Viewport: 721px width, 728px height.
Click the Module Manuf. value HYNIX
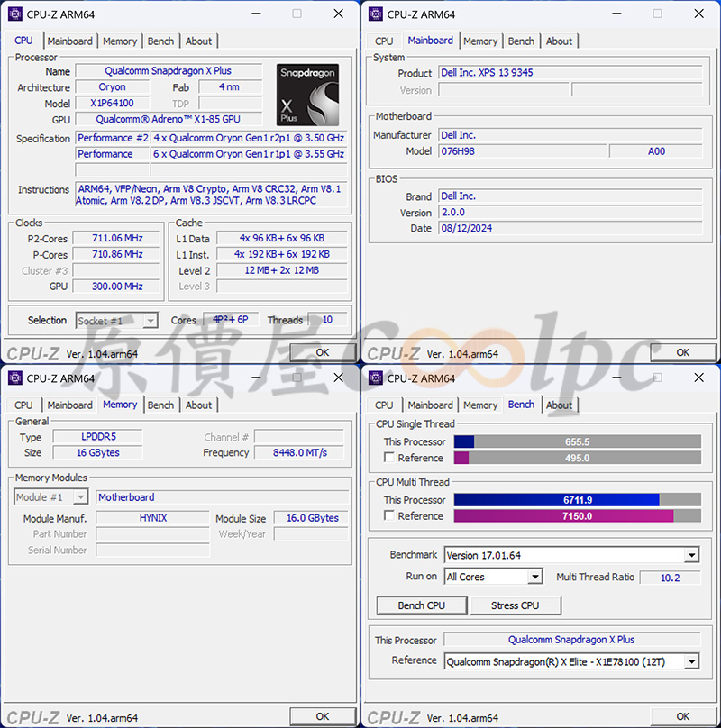click(153, 518)
